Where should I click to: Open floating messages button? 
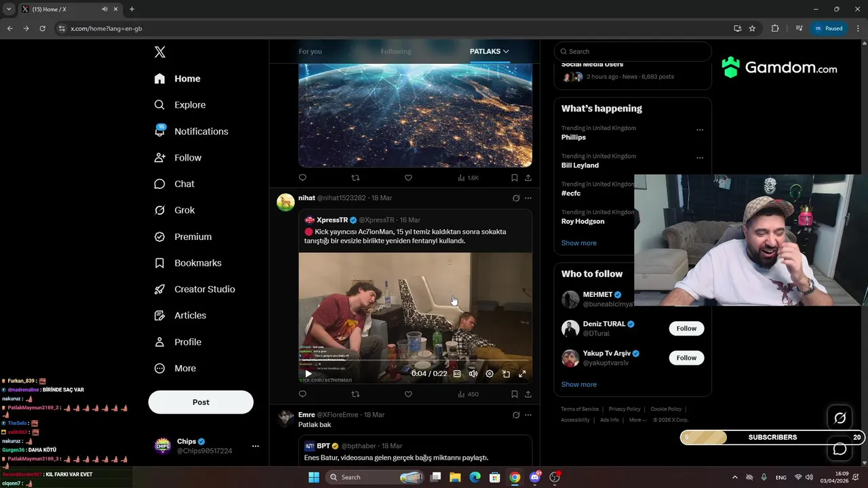tap(840, 449)
